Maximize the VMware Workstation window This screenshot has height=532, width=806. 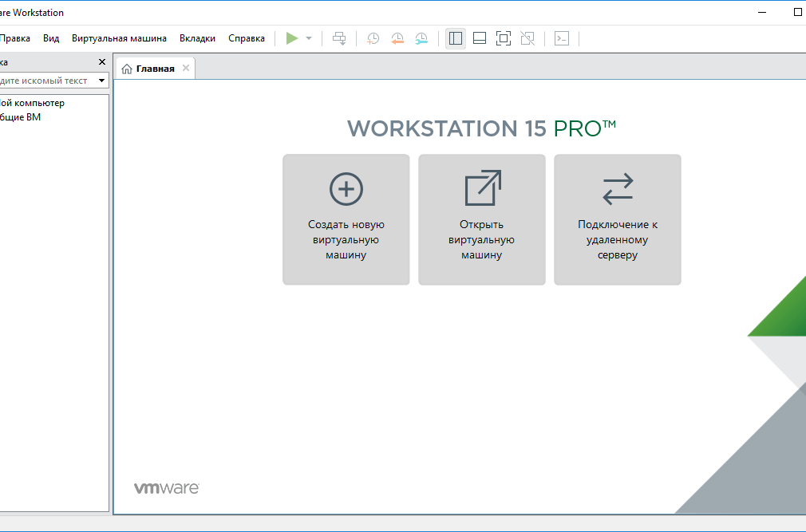[798, 12]
